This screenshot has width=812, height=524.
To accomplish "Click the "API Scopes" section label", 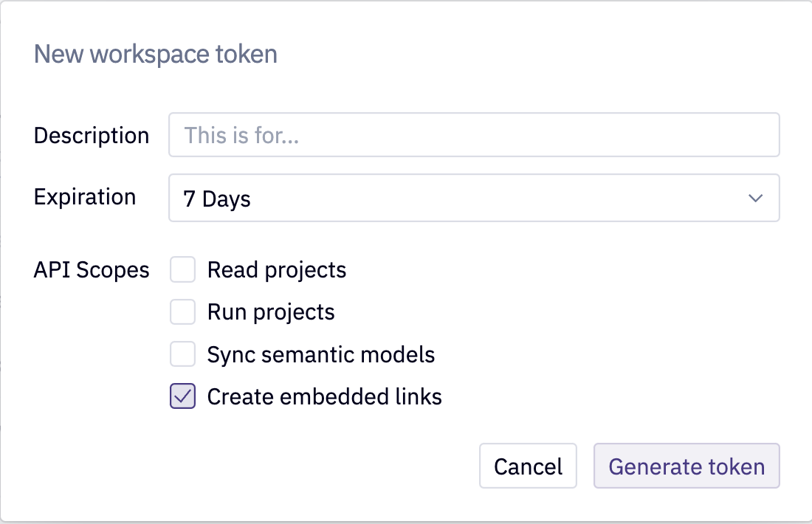I will 92,270.
